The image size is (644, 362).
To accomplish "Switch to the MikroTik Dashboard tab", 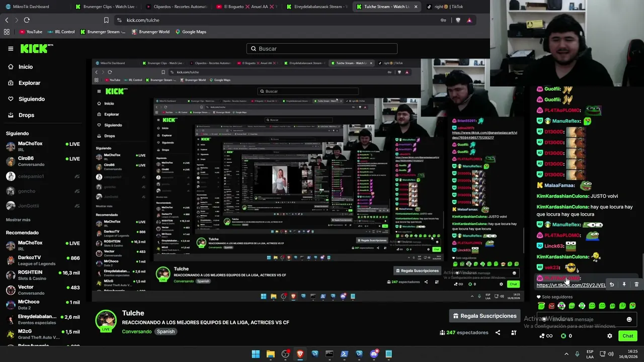I will click(32, 7).
